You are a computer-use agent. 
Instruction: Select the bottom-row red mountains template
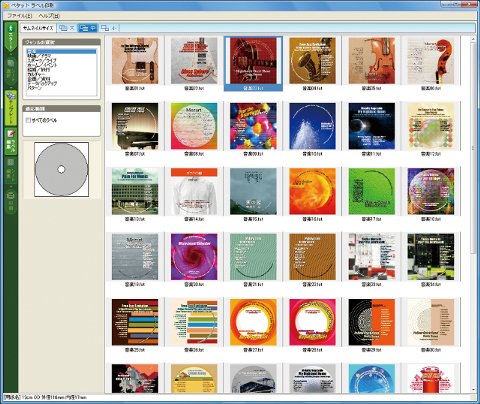point(135,378)
